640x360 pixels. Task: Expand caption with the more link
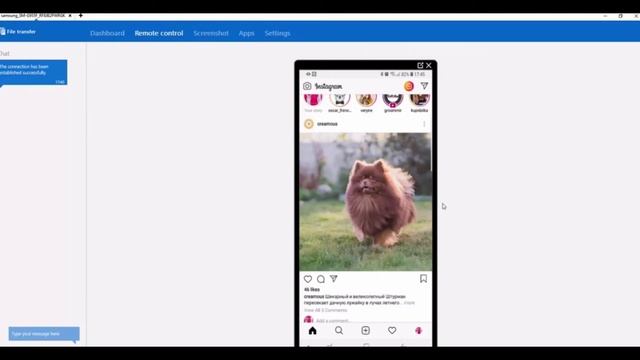(x=410, y=303)
